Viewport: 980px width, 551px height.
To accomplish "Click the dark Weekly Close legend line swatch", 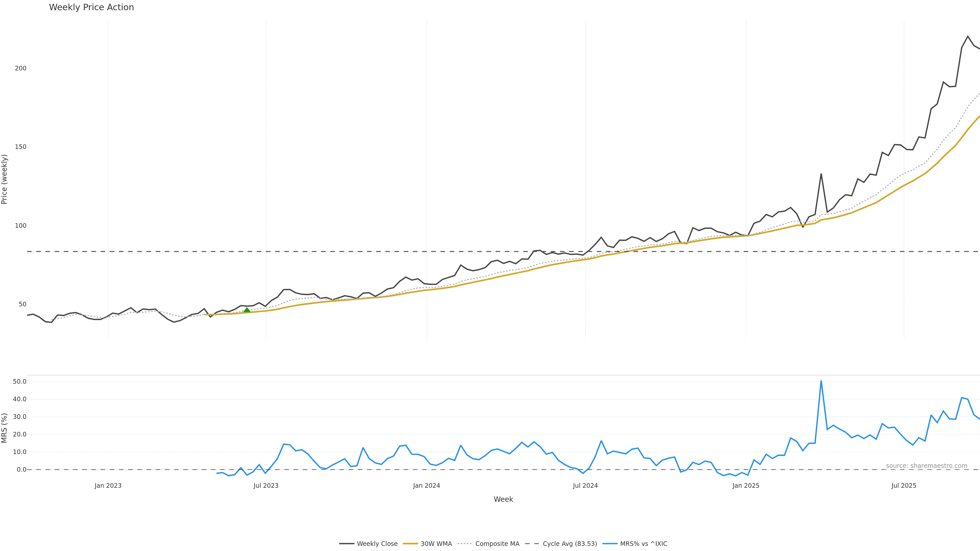I will (347, 544).
